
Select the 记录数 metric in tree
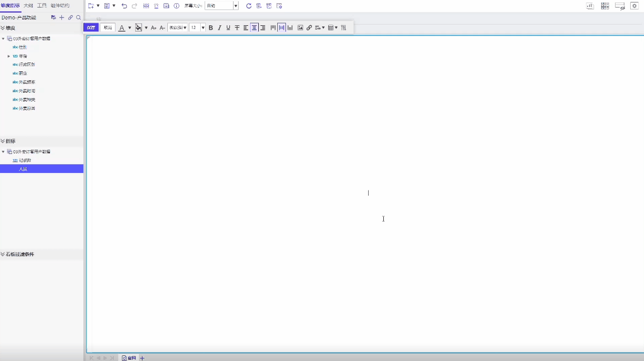click(x=25, y=160)
